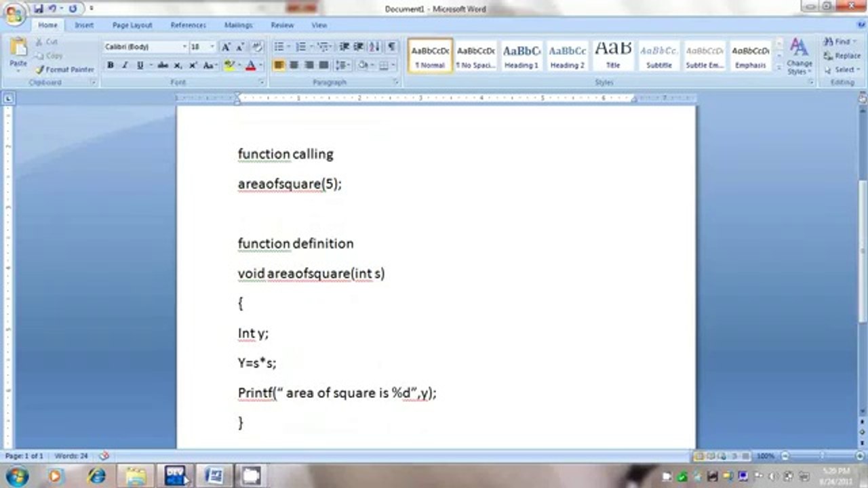868x488 pixels.
Task: Apply the Subtitle style
Action: click(659, 55)
